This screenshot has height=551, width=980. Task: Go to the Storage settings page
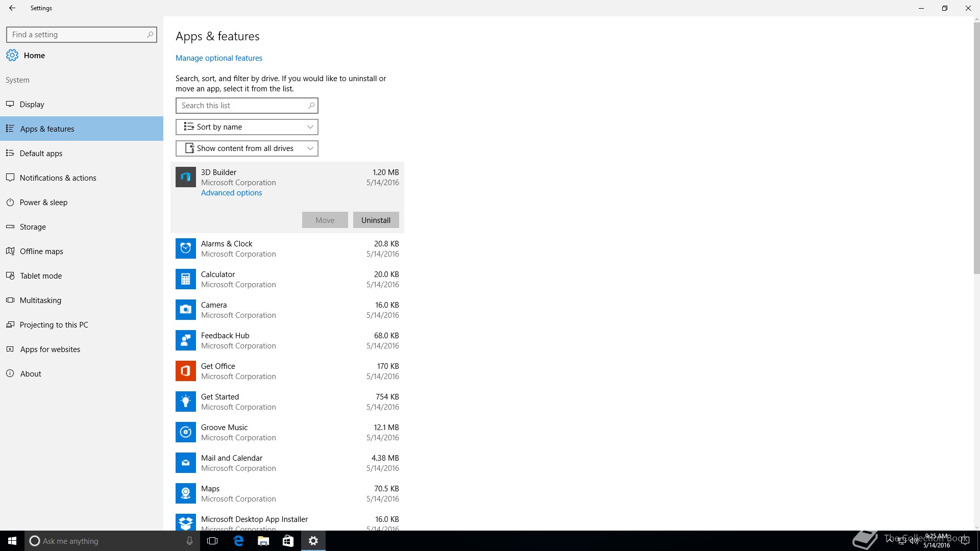coord(33,227)
